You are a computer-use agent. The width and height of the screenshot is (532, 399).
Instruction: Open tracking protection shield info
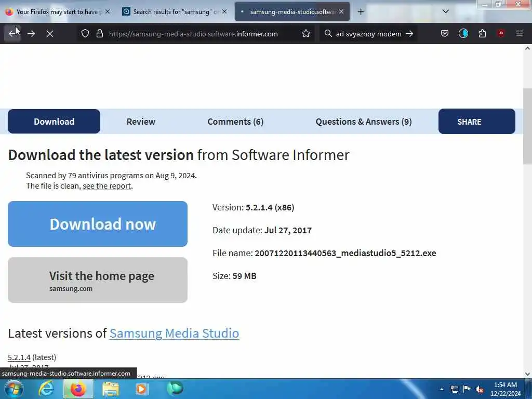point(85,34)
